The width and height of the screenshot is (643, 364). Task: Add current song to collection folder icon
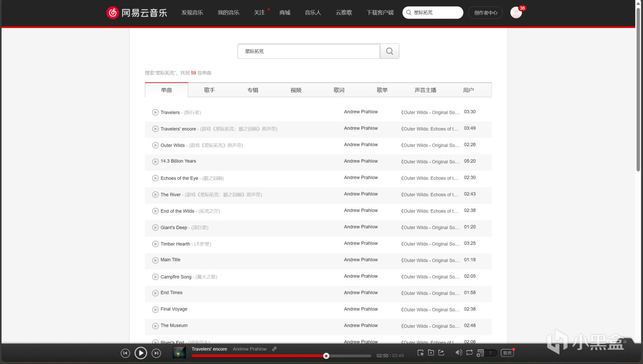(431, 353)
